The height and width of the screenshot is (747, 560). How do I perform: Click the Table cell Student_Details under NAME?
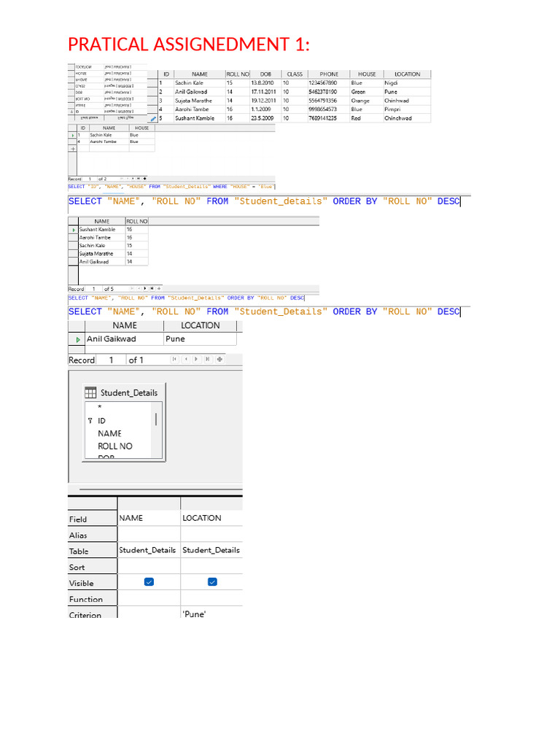pos(149,550)
